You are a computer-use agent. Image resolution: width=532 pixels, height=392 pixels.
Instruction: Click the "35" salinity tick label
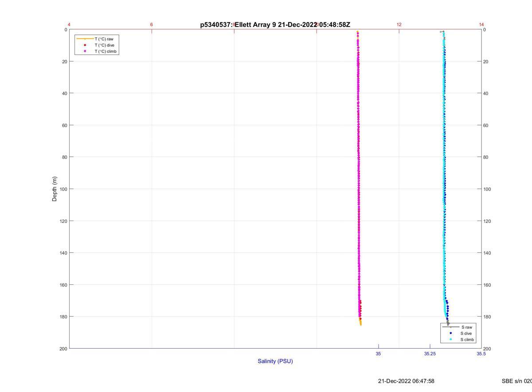(x=378, y=353)
